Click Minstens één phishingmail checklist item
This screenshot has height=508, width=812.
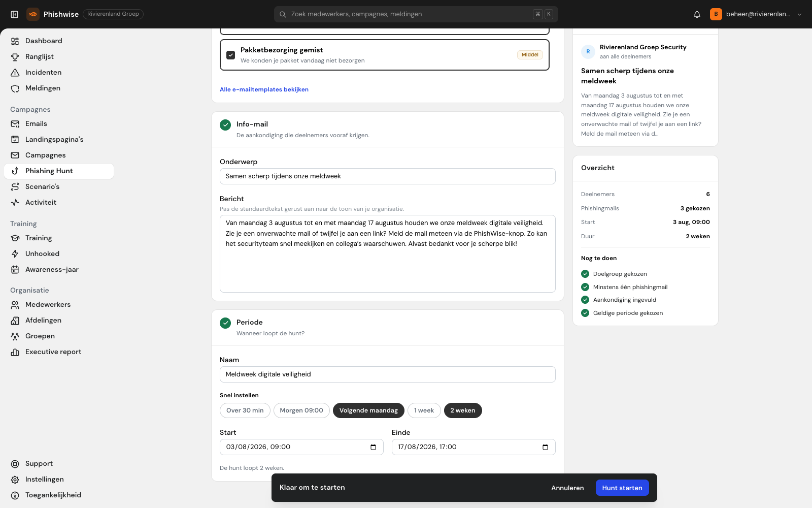[x=624, y=287]
